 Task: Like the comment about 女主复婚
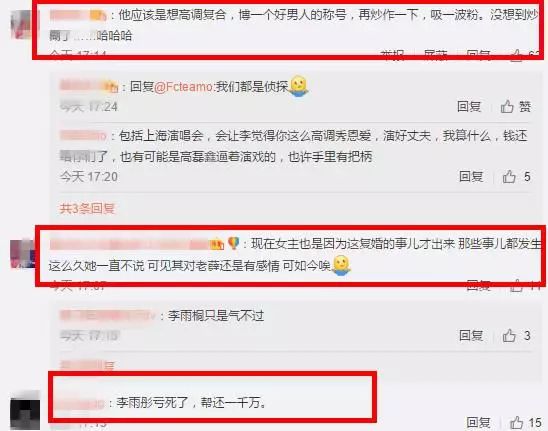coord(517,286)
